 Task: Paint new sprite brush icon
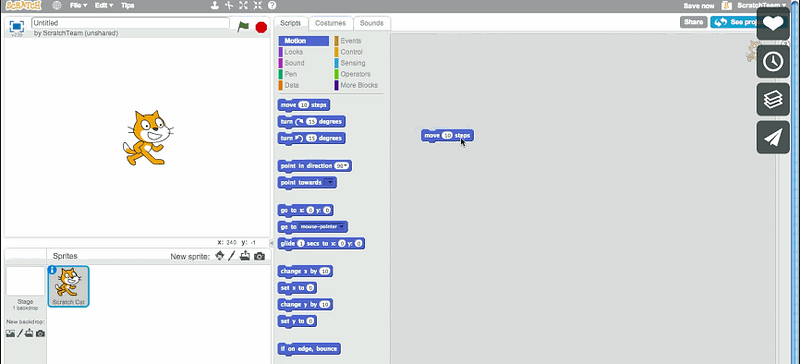[232, 255]
